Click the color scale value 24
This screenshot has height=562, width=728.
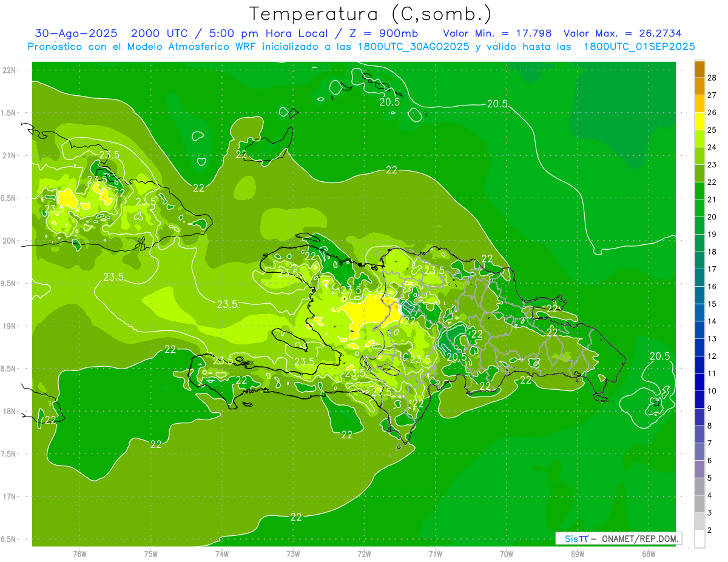pyautogui.click(x=712, y=147)
